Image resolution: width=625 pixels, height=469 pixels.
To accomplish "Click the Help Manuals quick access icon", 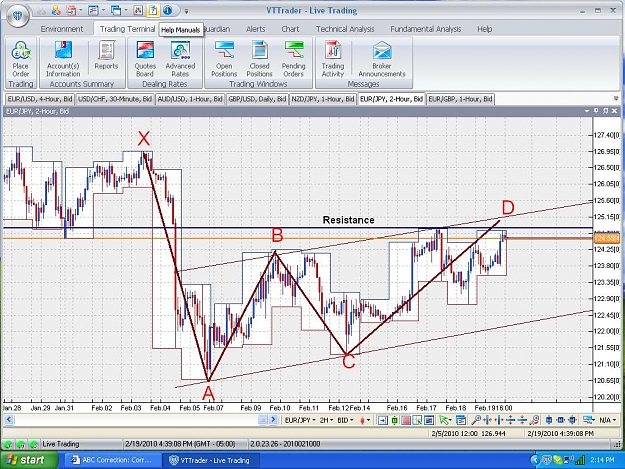I will coord(153,10).
